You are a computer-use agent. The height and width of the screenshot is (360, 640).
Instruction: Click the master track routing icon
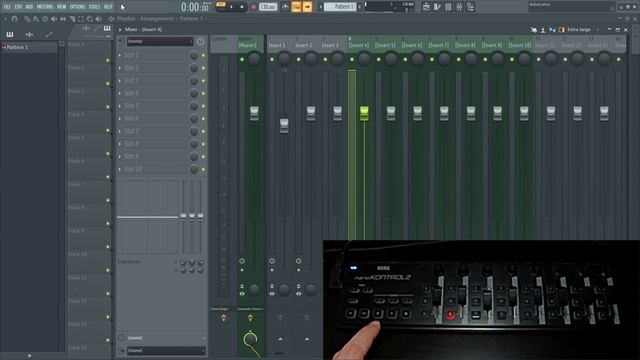[250, 318]
